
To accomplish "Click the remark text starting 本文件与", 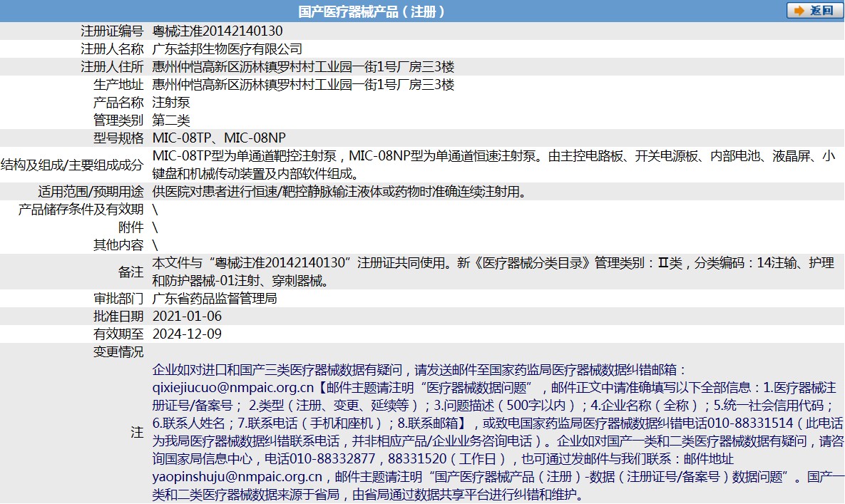I will click(493, 272).
